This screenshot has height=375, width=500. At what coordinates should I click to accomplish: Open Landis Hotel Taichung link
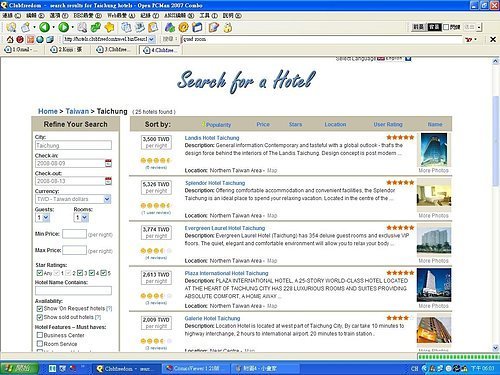click(212, 138)
